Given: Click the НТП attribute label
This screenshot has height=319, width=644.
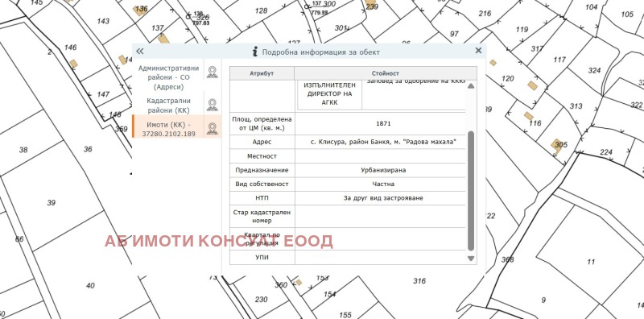Looking at the screenshot, I should click(x=262, y=198).
